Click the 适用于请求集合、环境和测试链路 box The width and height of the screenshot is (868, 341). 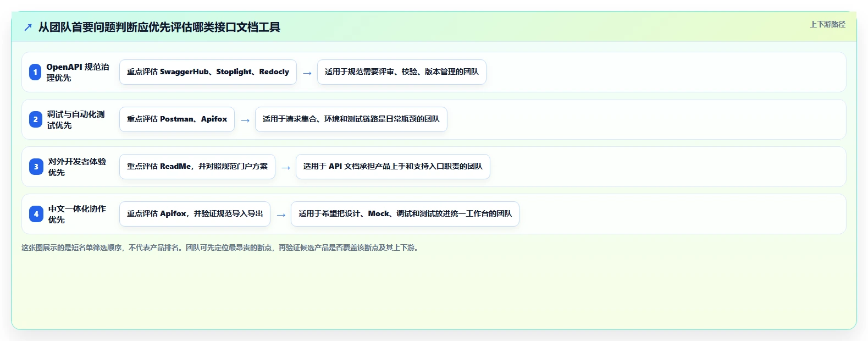click(351, 119)
